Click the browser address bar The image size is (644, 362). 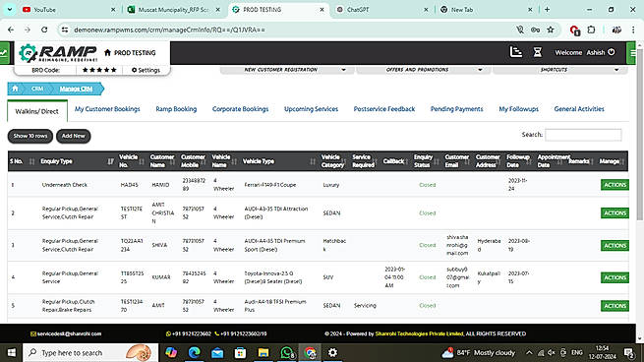click(287, 30)
